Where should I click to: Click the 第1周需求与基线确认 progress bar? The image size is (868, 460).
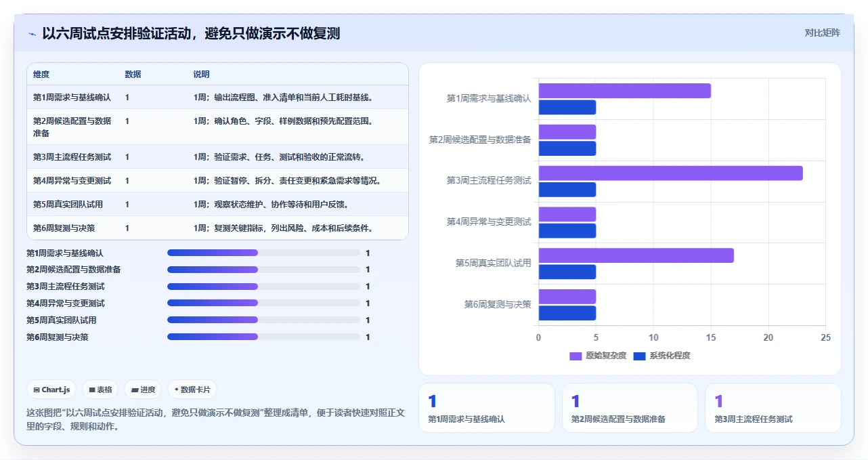point(263,253)
